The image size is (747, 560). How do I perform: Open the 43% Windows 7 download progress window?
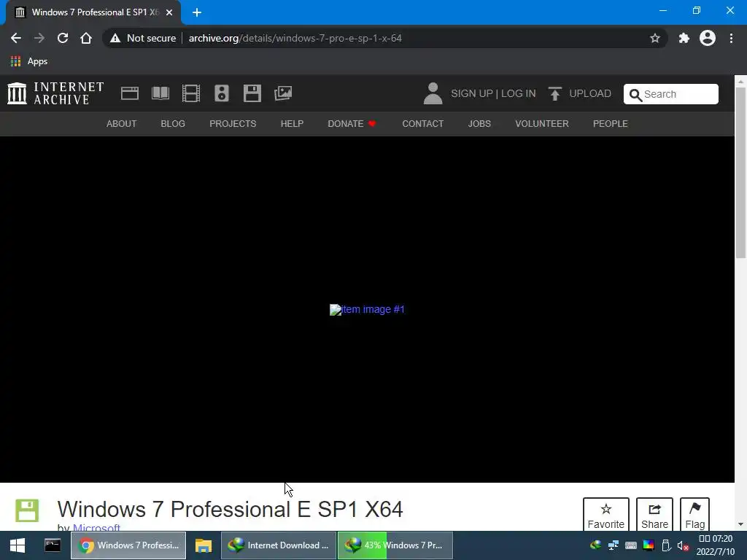395,545
